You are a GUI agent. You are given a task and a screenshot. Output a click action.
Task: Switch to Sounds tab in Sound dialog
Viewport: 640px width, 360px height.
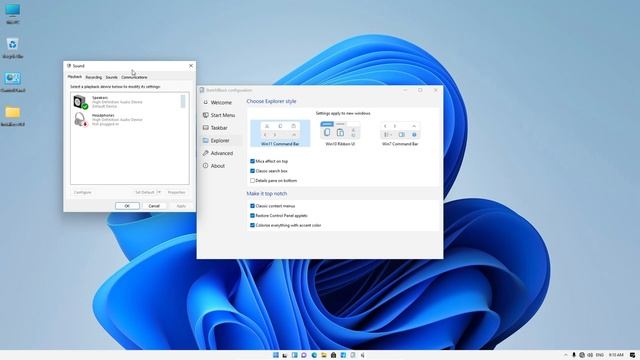point(111,77)
